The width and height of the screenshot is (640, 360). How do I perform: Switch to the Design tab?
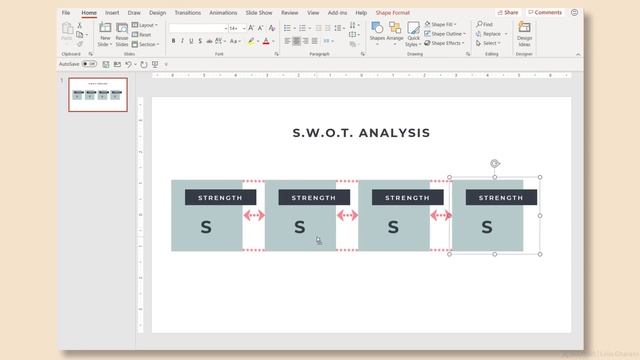(158, 13)
